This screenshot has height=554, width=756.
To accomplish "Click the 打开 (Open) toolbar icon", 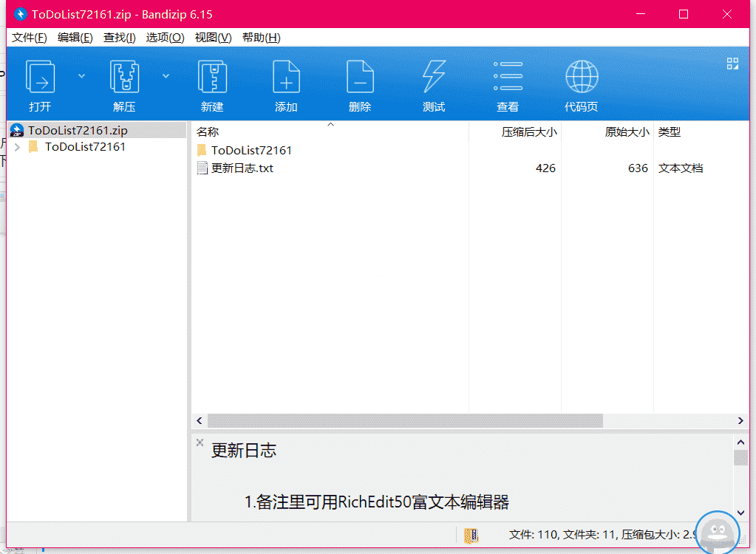I will 39,77.
